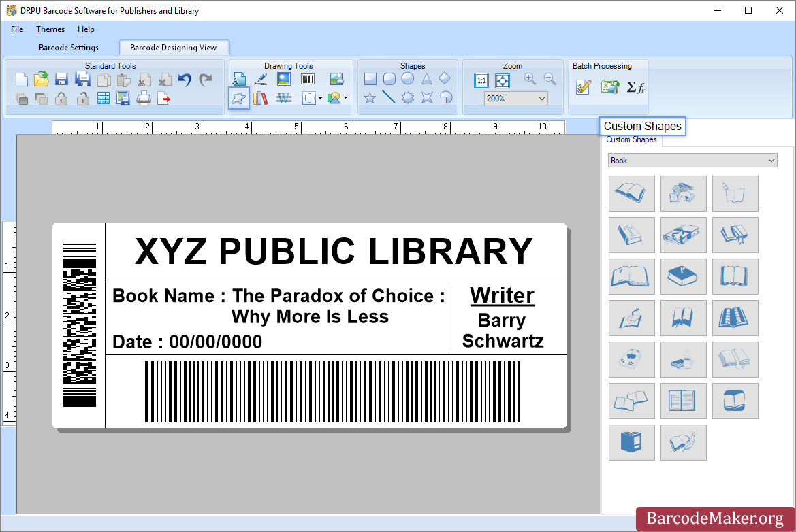Print the label with the printer icon
Image resolution: width=796 pixels, height=532 pixels.
(x=144, y=99)
